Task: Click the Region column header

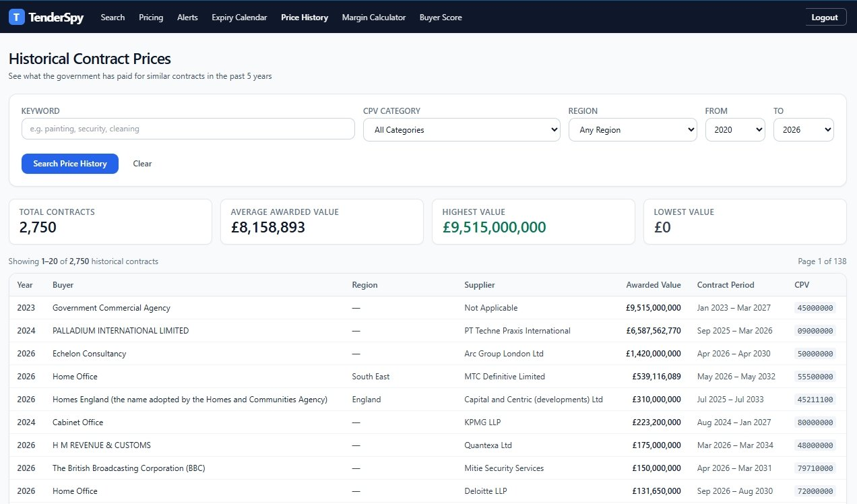Action: 364,285
